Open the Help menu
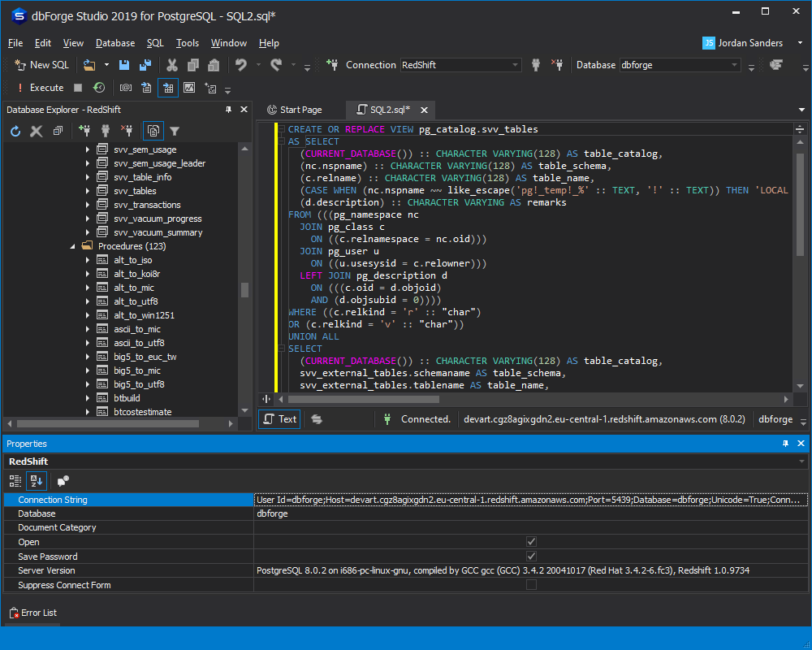This screenshot has height=650, width=812. coord(269,43)
